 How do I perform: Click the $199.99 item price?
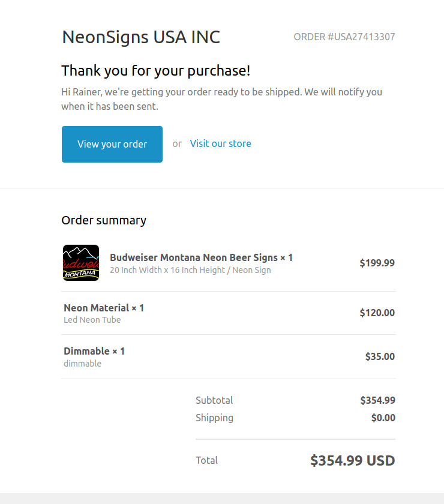click(x=377, y=263)
